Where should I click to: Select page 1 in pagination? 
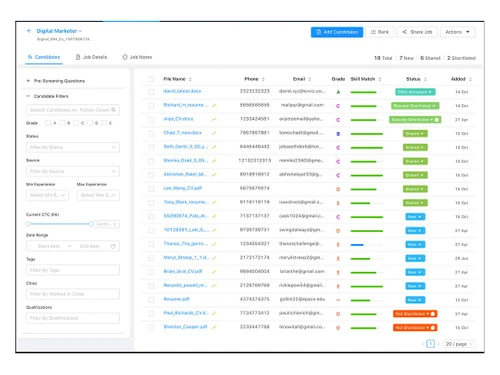coord(431,344)
